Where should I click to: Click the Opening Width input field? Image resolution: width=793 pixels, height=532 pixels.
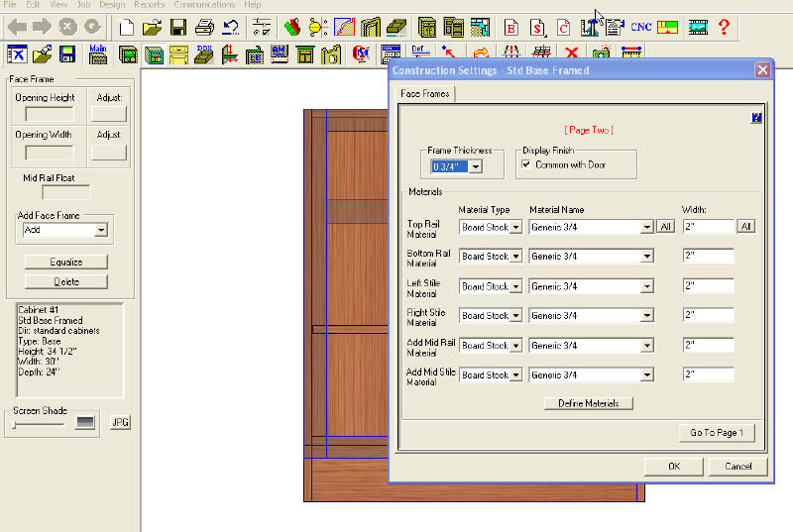[x=50, y=153]
